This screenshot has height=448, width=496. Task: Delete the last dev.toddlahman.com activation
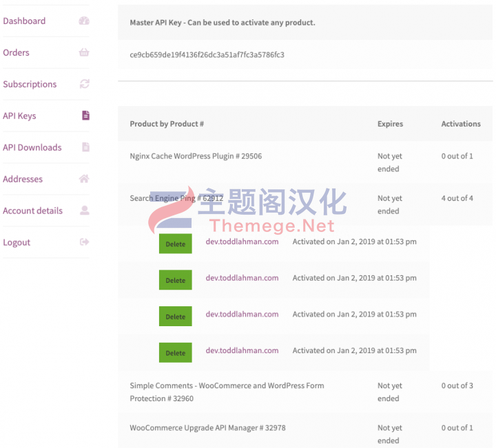coord(176,352)
